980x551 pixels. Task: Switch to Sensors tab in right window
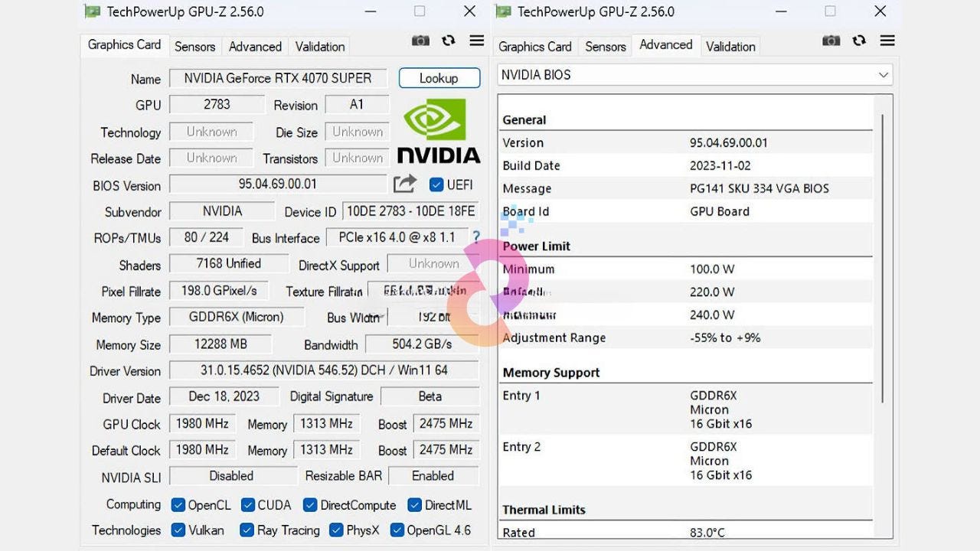(606, 46)
